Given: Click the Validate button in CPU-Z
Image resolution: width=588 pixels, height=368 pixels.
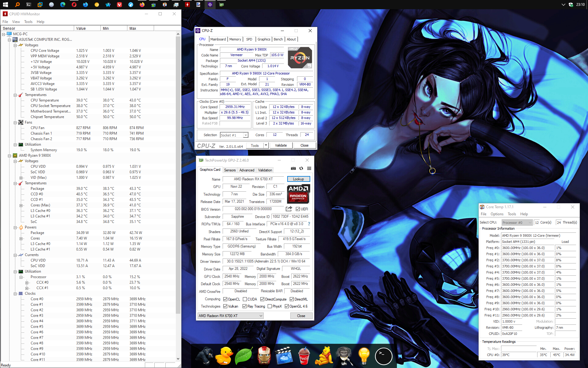Looking at the screenshot, I should click(x=281, y=145).
